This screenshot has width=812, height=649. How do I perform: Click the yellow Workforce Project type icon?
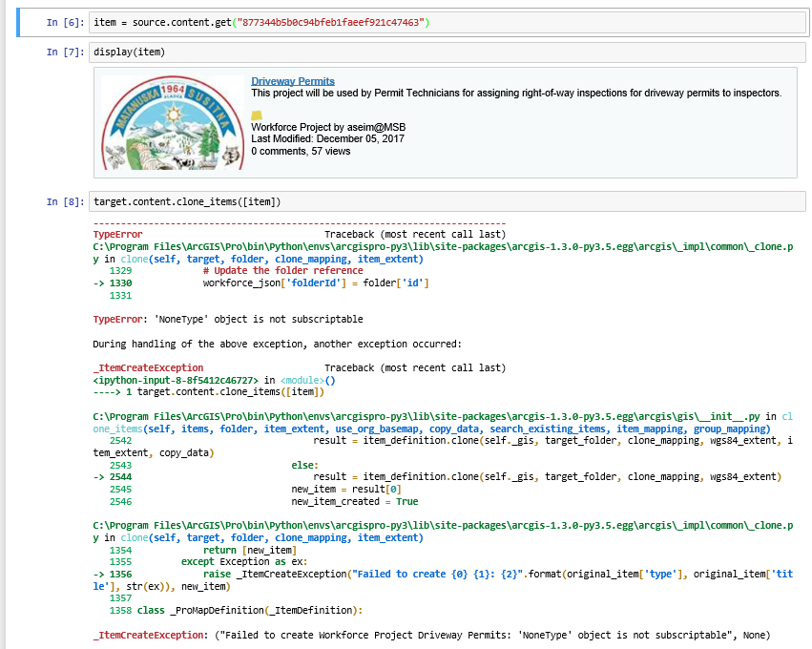tap(256, 115)
